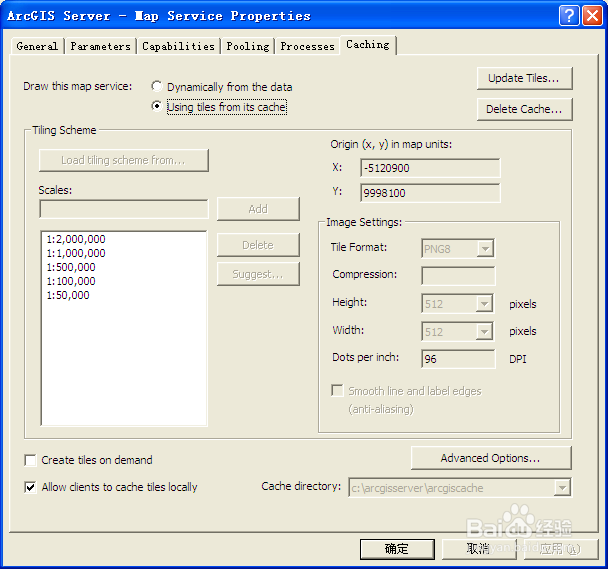The height and width of the screenshot is (569, 608).
Task: Expand the tile Width dropdown
Action: 485,332
